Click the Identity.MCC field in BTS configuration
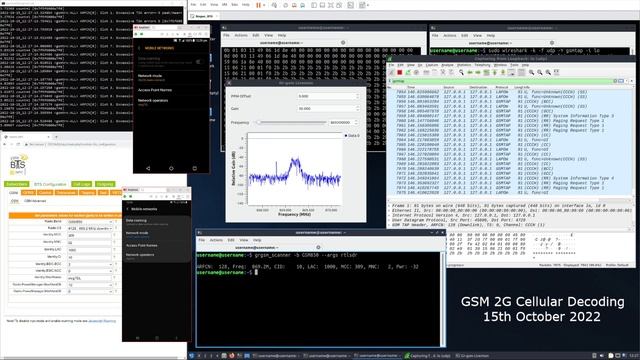Viewport: 640px width, 360px height. [x=90, y=236]
